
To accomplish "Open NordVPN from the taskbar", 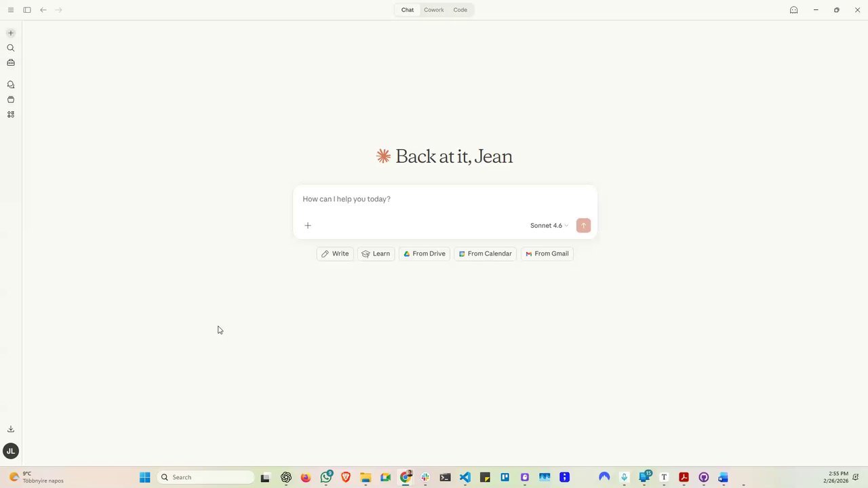I will tap(604, 477).
